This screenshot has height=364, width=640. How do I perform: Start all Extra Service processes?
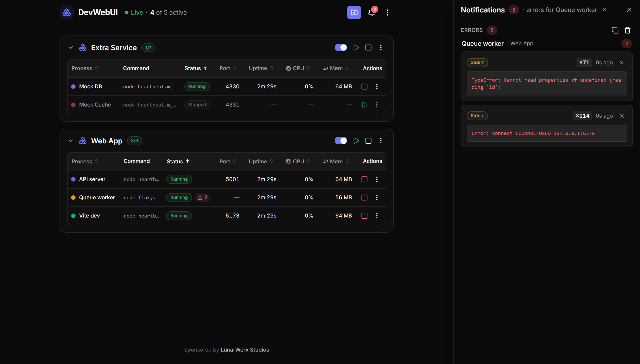pyautogui.click(x=356, y=47)
